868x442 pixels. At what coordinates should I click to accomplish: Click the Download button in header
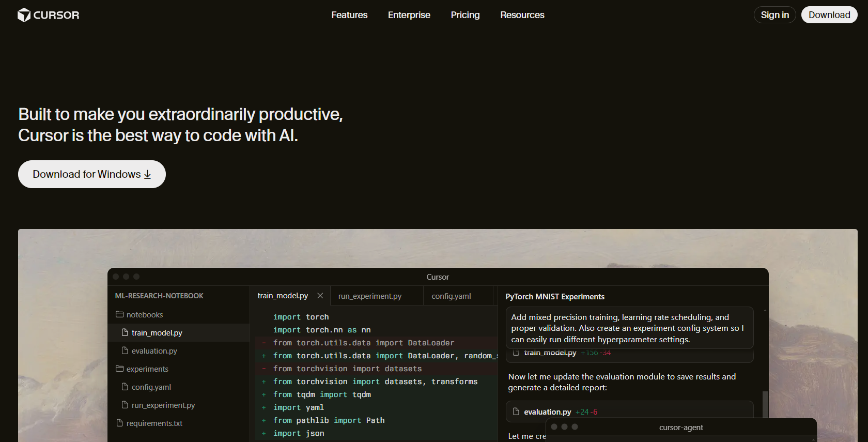tap(829, 15)
